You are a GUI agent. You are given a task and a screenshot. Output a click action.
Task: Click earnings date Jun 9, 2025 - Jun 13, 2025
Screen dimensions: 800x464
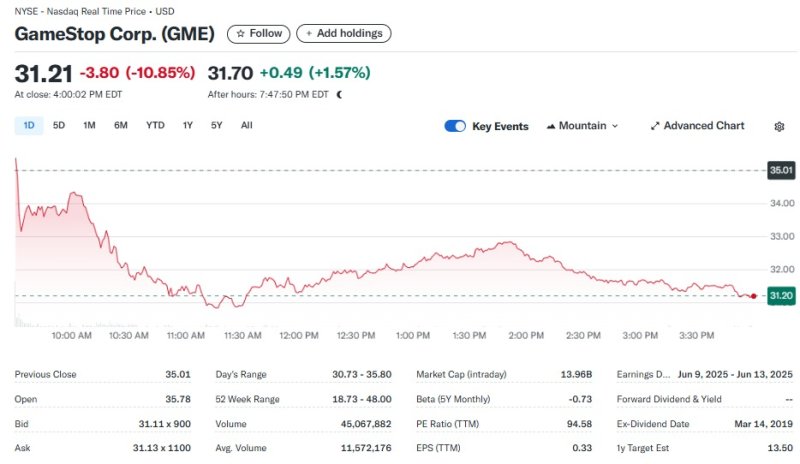pyautogui.click(x=735, y=375)
